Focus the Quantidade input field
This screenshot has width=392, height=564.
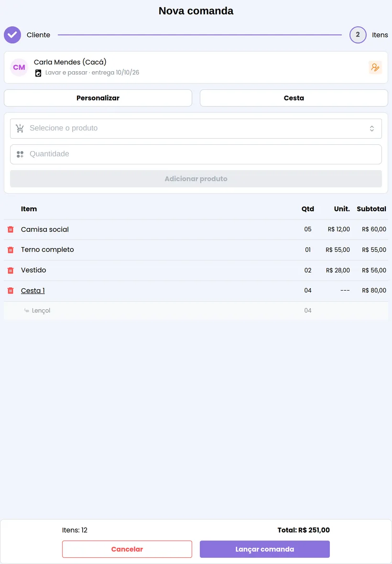[196, 154]
